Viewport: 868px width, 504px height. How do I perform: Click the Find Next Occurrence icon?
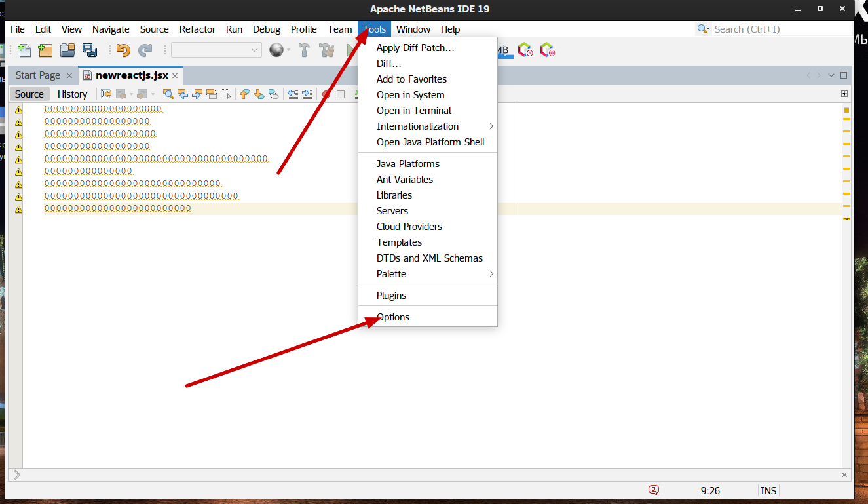click(x=197, y=94)
